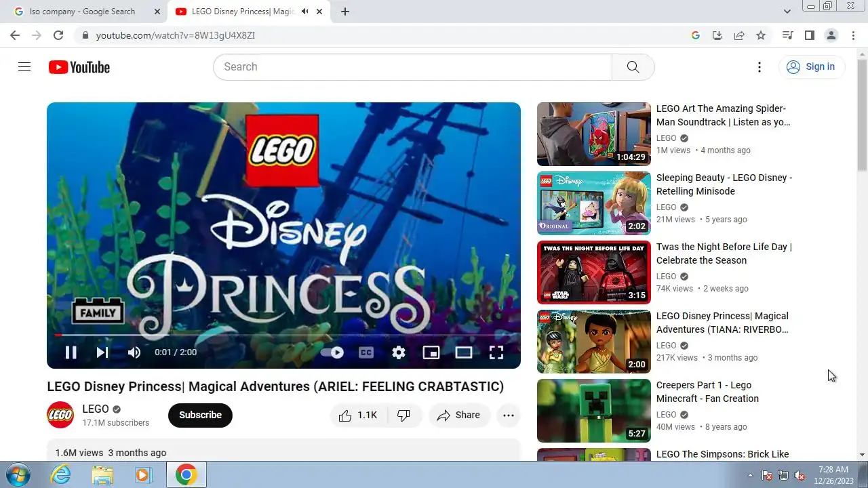Click the search magnifier button
Viewport: 868px width, 488px height.
coord(633,67)
